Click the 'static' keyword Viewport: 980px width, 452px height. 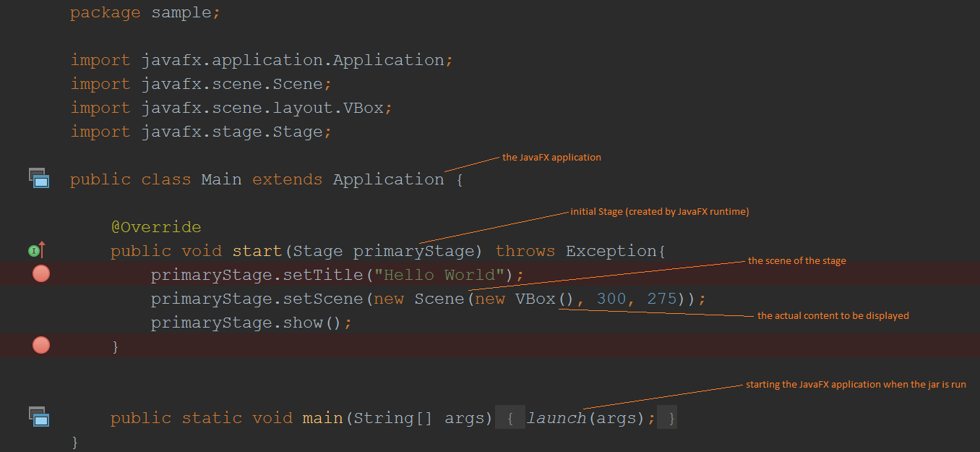(x=212, y=418)
